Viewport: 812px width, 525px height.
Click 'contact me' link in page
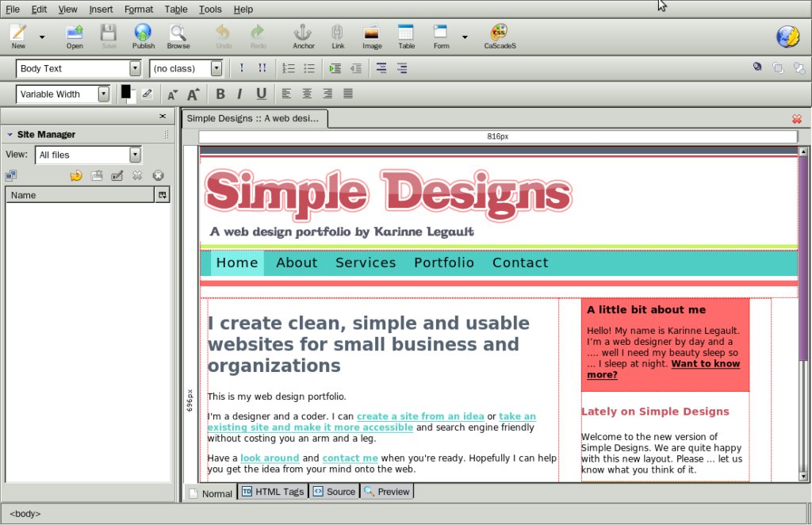350,458
